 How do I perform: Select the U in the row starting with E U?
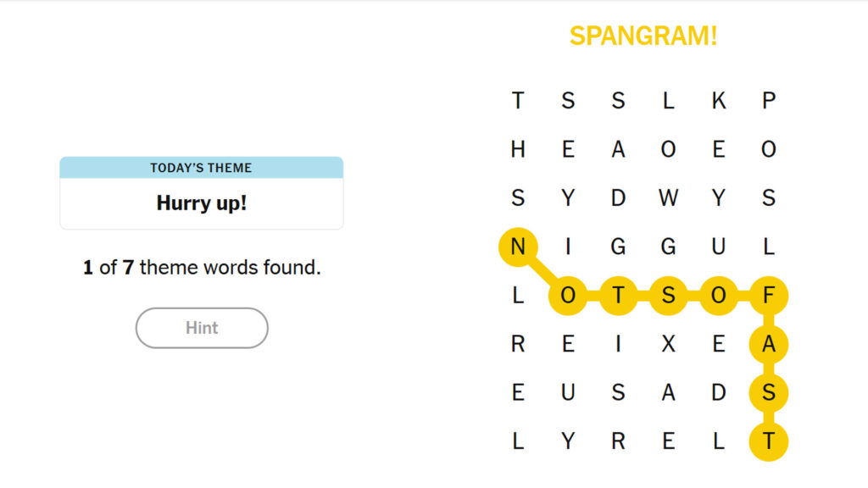pos(568,392)
